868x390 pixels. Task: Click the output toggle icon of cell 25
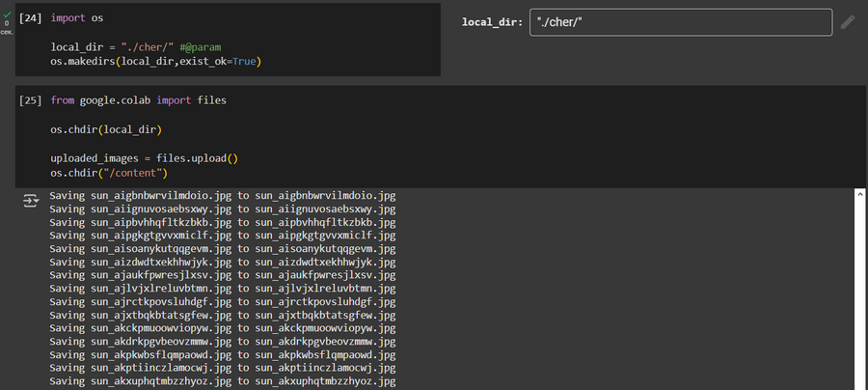(x=31, y=201)
